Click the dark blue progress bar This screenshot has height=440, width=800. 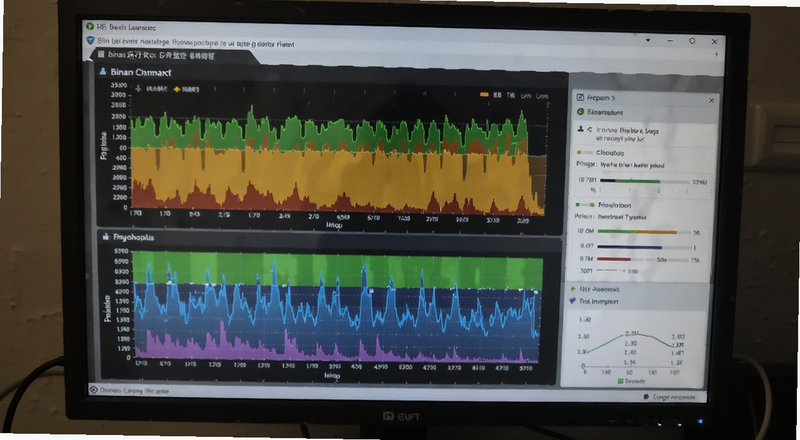(643, 248)
